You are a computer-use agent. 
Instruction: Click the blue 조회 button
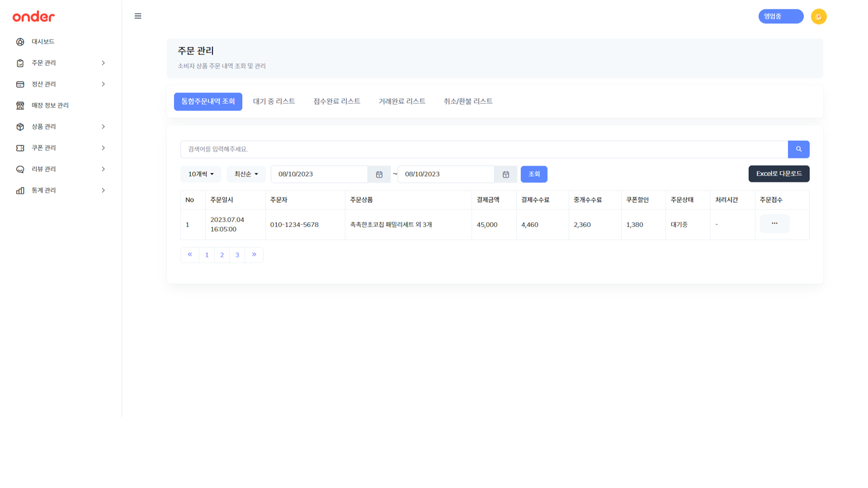(x=534, y=174)
